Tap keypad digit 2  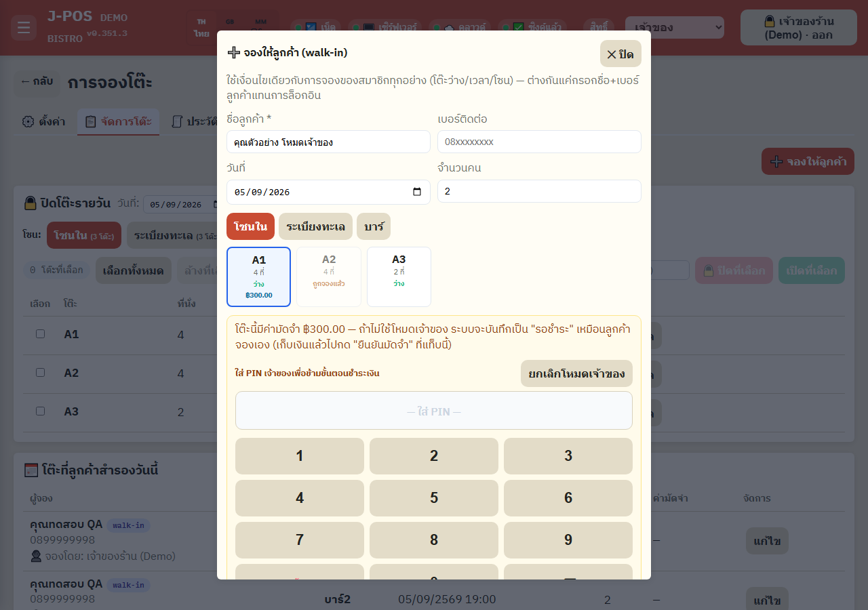tap(434, 456)
